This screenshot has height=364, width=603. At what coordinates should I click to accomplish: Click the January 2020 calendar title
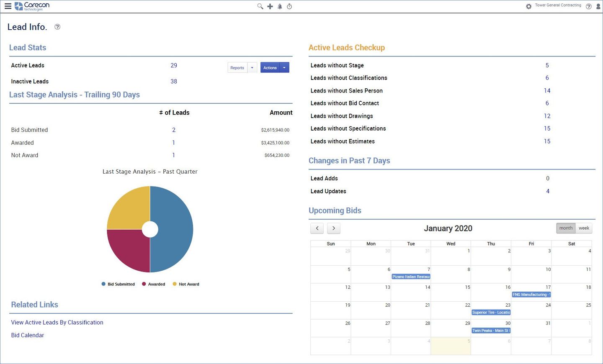click(448, 228)
